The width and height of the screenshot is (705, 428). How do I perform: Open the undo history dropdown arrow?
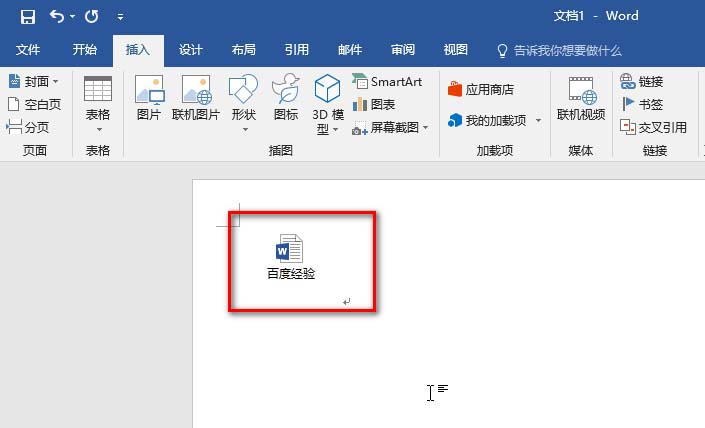[x=72, y=17]
